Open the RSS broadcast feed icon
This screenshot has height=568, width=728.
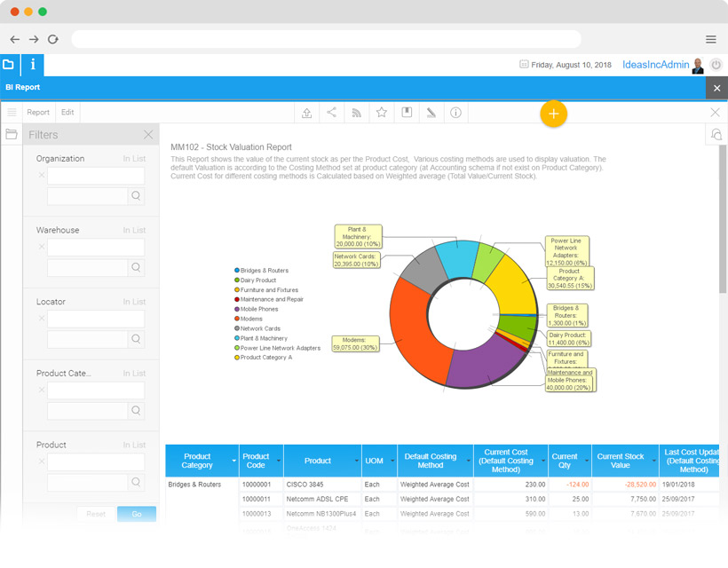pos(357,113)
